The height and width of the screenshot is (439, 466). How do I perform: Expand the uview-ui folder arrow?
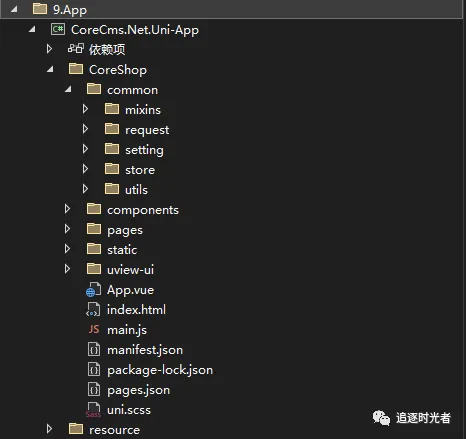pyautogui.click(x=67, y=269)
